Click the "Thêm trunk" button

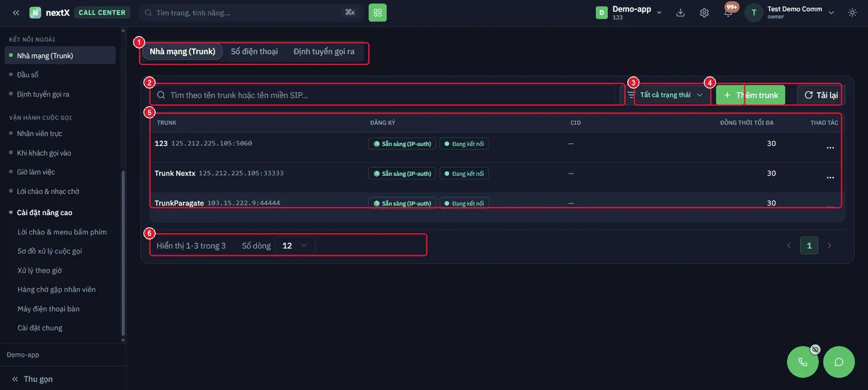tap(751, 95)
